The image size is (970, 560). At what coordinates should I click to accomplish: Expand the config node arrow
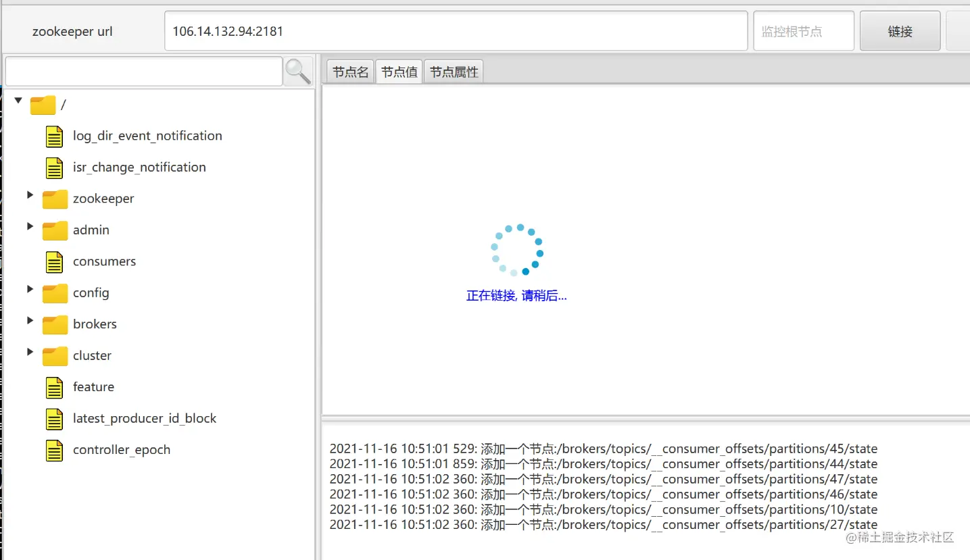point(30,288)
